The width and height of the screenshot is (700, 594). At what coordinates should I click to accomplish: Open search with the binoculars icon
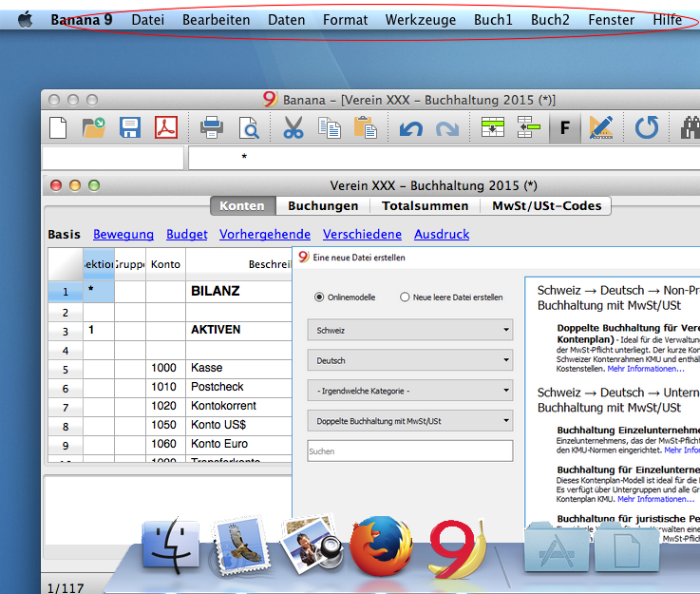click(x=691, y=128)
